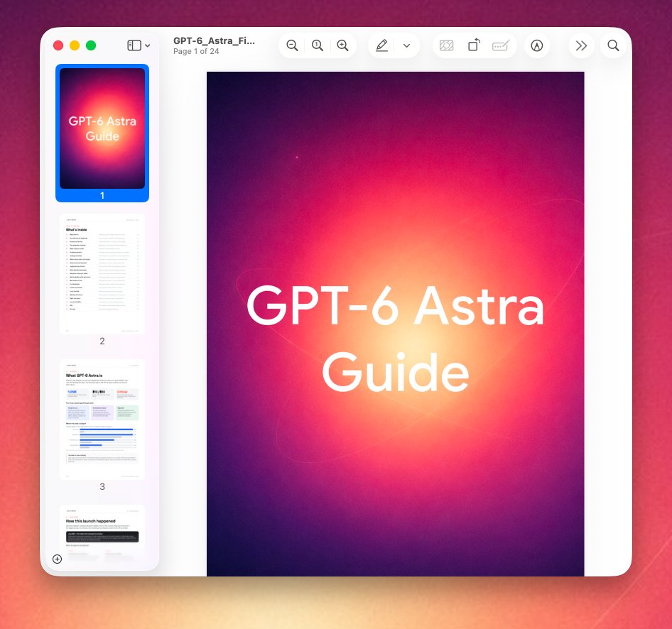Click the 'GPT-6 Astra Guide' cover title
This screenshot has height=629, width=672.
pyautogui.click(x=395, y=338)
